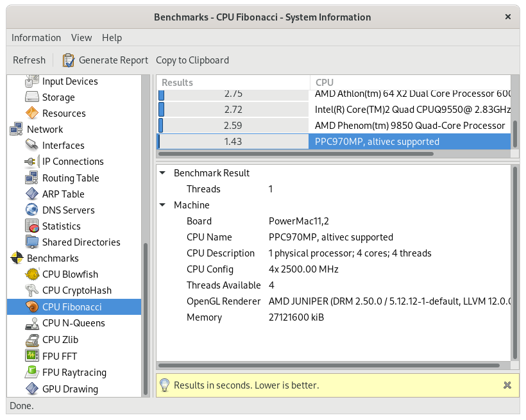The width and height of the screenshot is (526, 420).
Task: Open the Shared Directories icon
Action: 32,242
